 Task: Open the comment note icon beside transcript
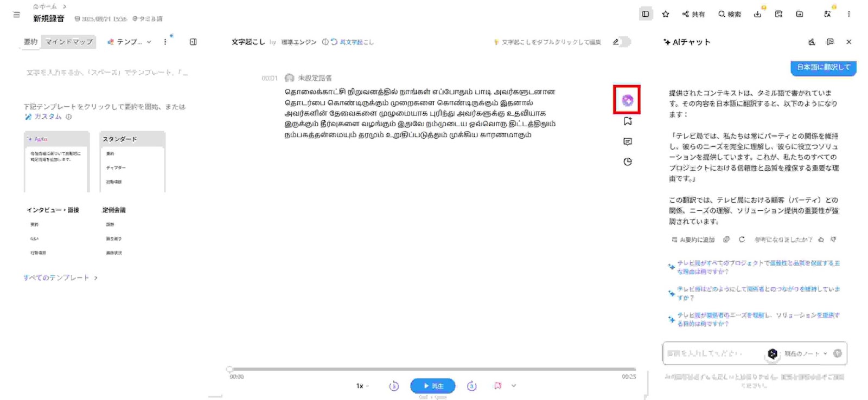[x=628, y=142]
